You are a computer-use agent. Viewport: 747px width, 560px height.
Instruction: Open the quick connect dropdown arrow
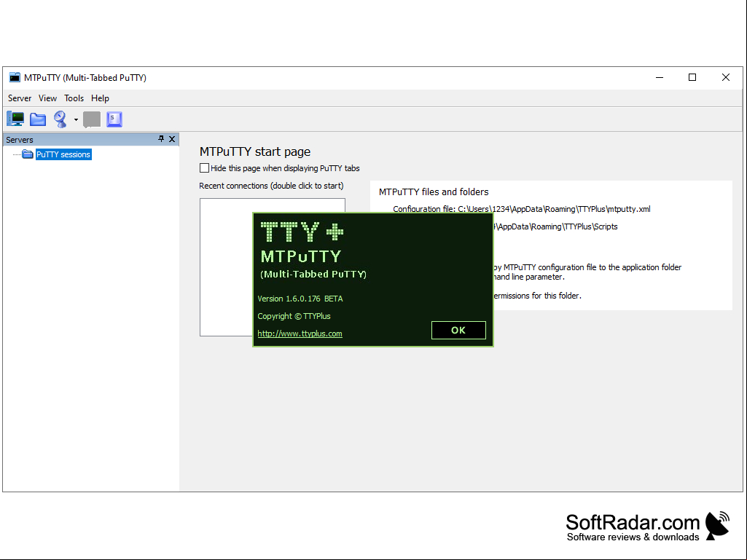pos(76,119)
